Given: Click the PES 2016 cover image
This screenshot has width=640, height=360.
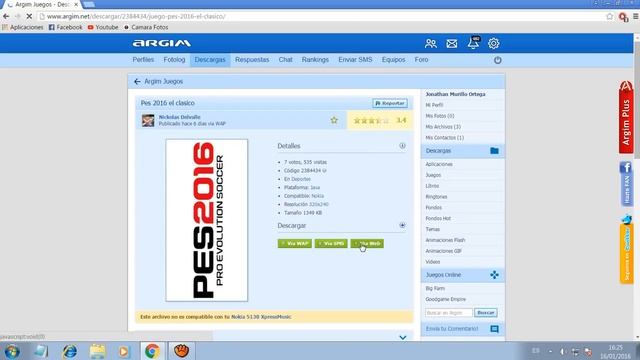Looking at the screenshot, I should (x=207, y=220).
